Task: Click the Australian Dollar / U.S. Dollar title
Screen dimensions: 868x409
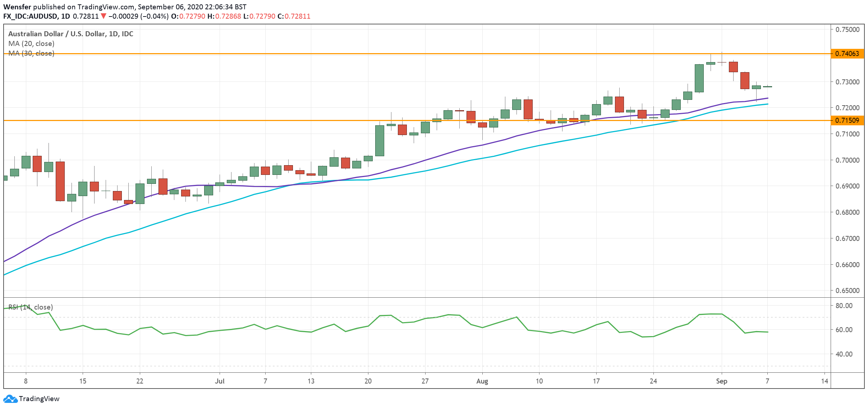Action: (x=70, y=34)
